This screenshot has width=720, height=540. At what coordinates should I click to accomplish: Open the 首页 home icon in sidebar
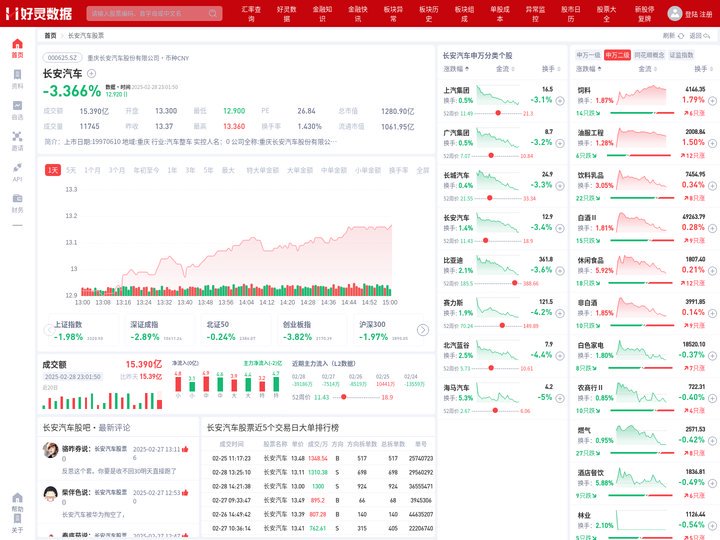17,44
